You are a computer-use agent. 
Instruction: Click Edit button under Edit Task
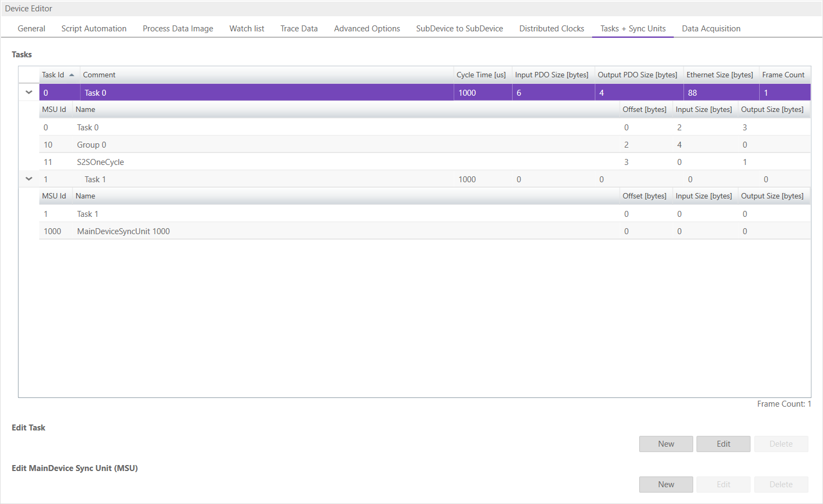pos(723,444)
